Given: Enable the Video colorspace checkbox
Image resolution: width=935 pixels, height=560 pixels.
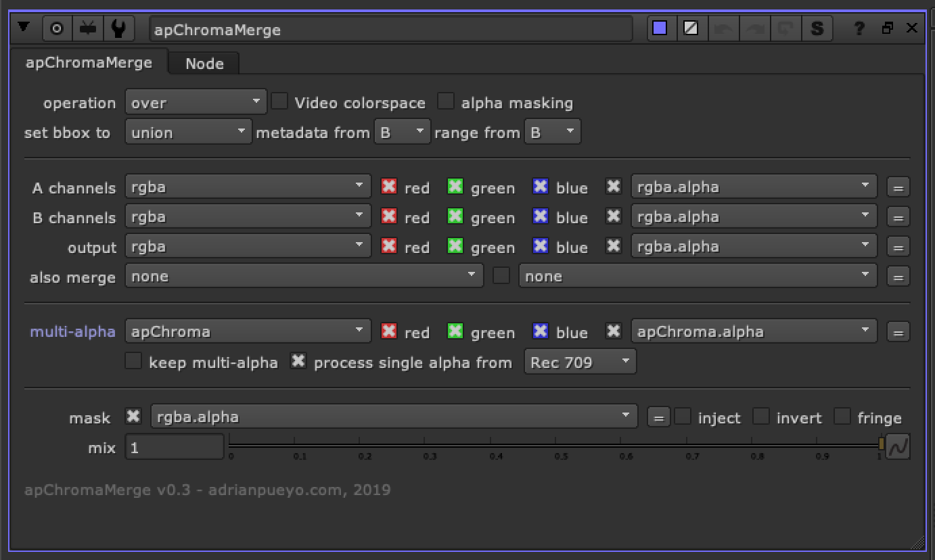Looking at the screenshot, I should [x=280, y=101].
